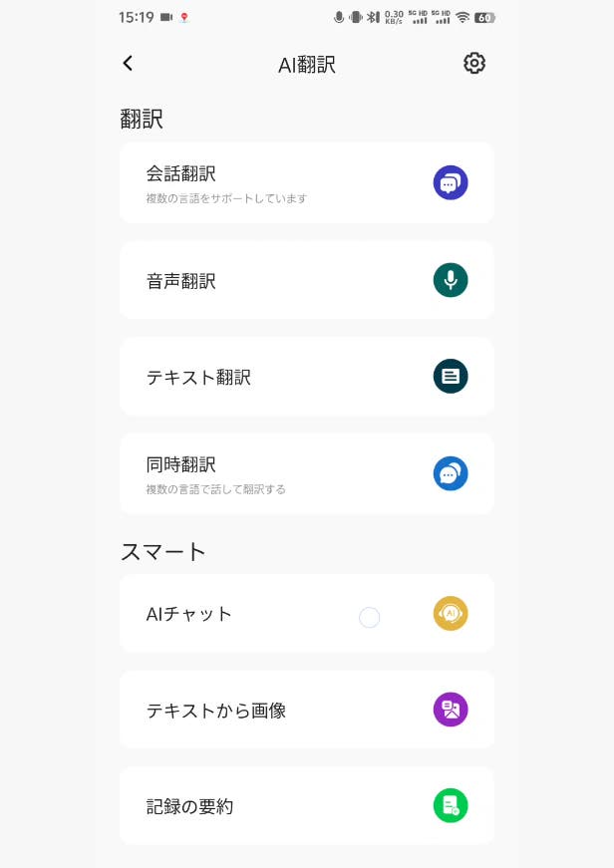The height and width of the screenshot is (868, 614).
Task: Tap the purple conversation translation icon
Action: 451,182
